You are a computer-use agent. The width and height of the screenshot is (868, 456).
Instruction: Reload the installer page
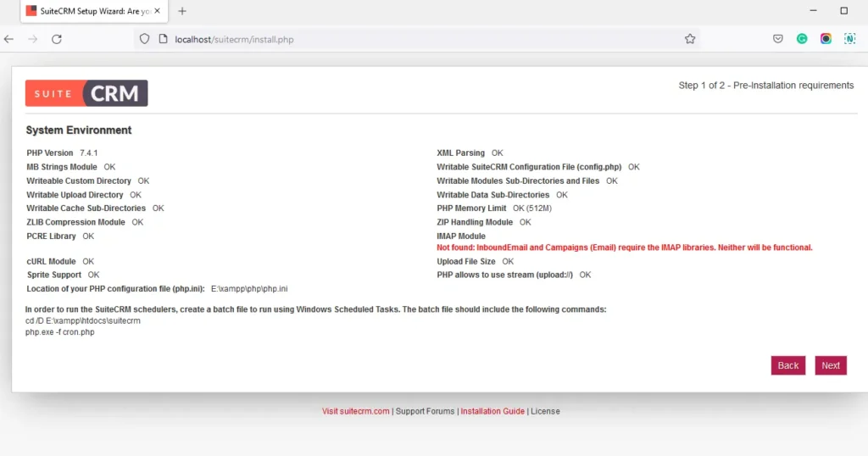pyautogui.click(x=57, y=39)
